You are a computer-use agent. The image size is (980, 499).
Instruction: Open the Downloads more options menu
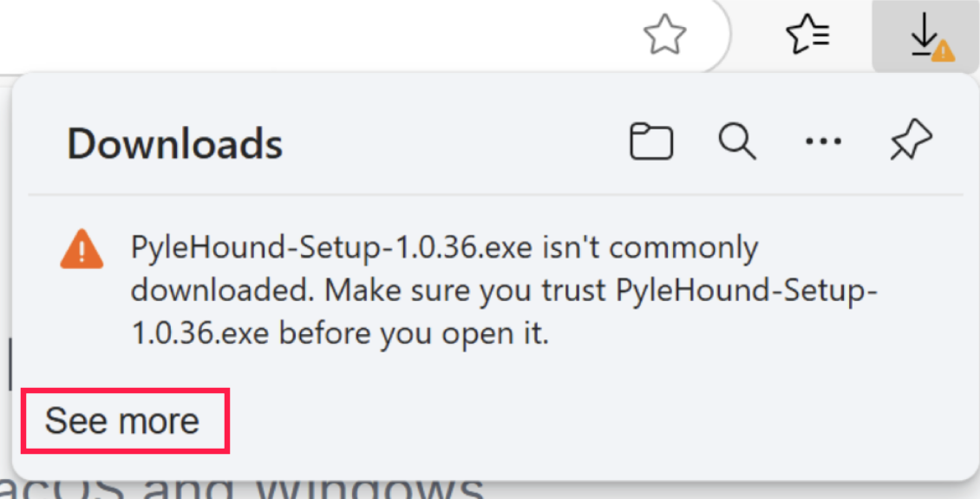point(823,142)
